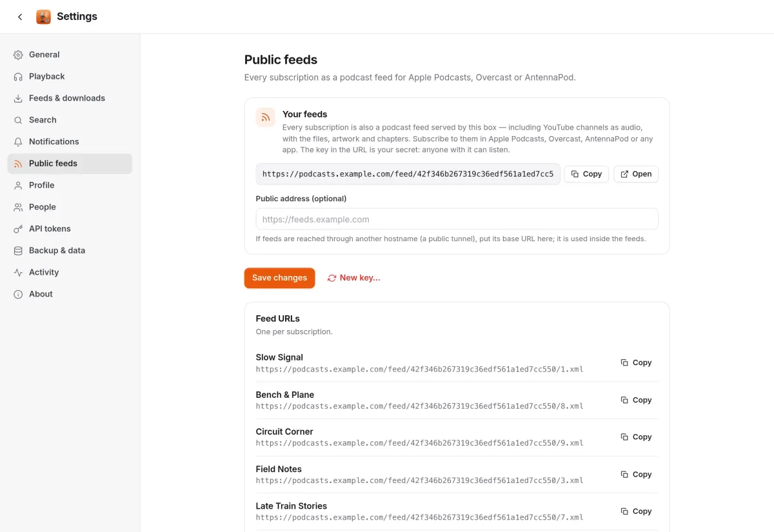Click the Notifications bell icon
Image resolution: width=774 pixels, height=532 pixels.
(x=18, y=142)
